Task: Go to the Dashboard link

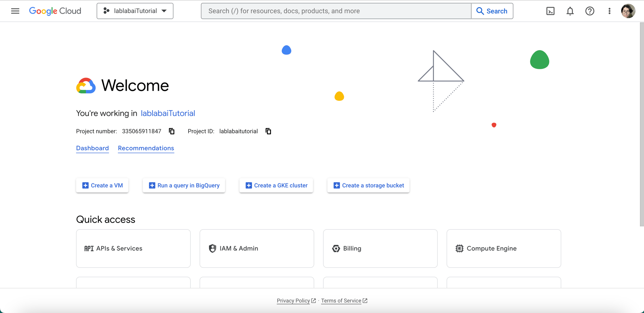Action: pos(92,148)
